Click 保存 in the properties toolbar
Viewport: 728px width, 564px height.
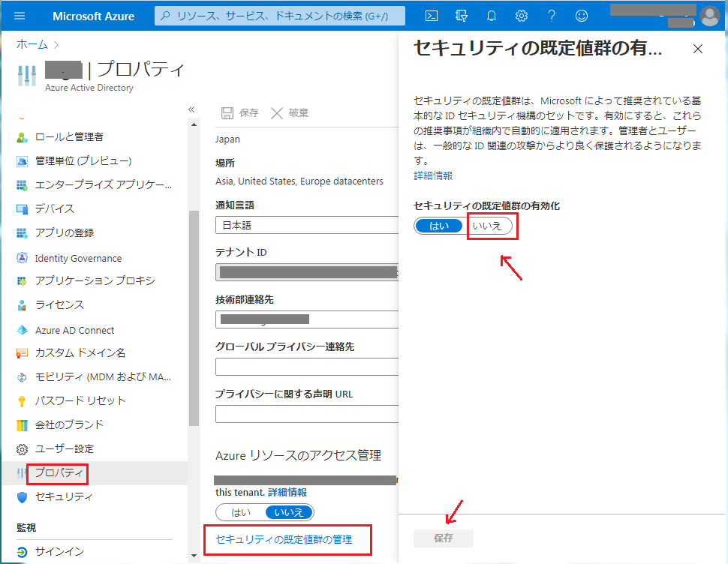click(x=240, y=112)
